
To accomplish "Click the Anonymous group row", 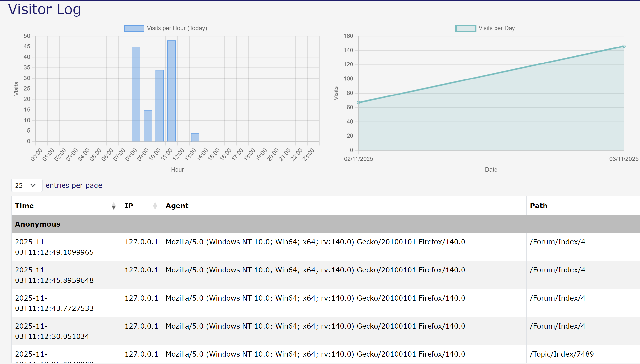I will point(37,224).
